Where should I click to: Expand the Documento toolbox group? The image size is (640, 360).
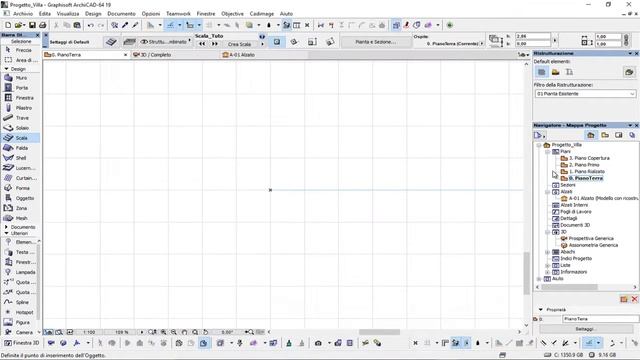click(x=6, y=227)
